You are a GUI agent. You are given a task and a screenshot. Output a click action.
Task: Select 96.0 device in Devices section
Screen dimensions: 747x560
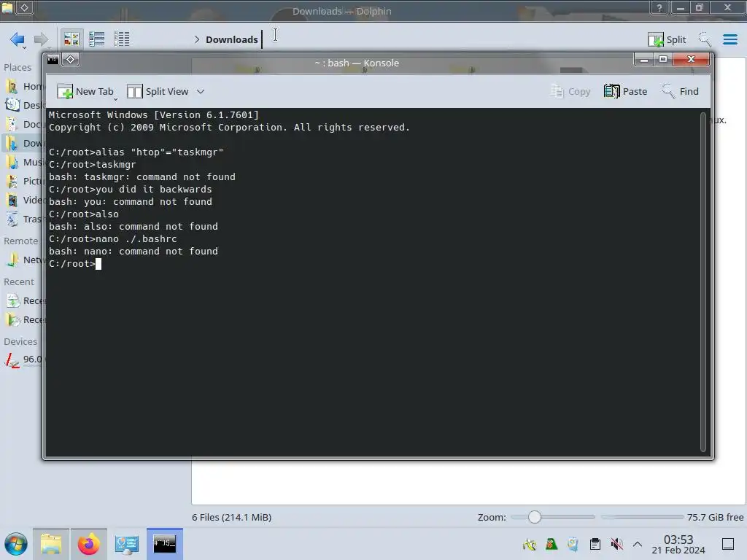tap(24, 359)
